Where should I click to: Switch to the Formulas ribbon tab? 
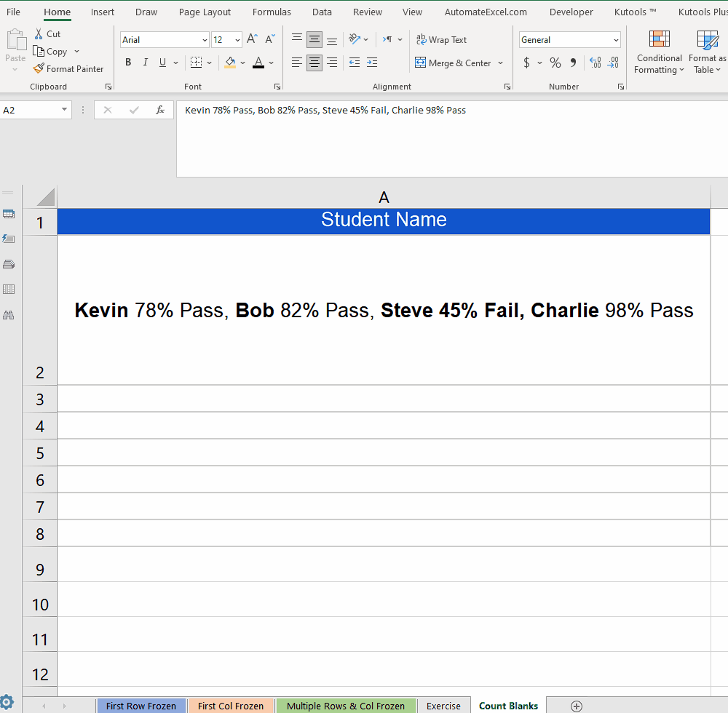click(x=272, y=12)
